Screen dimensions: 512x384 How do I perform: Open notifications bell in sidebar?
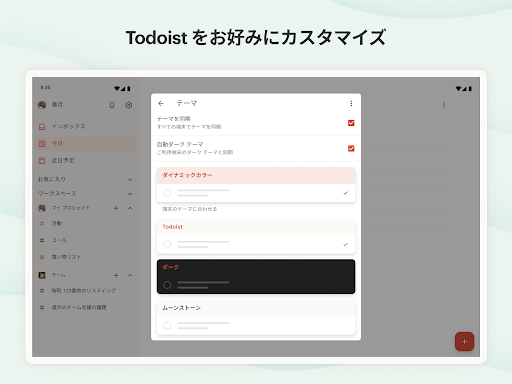pos(112,105)
